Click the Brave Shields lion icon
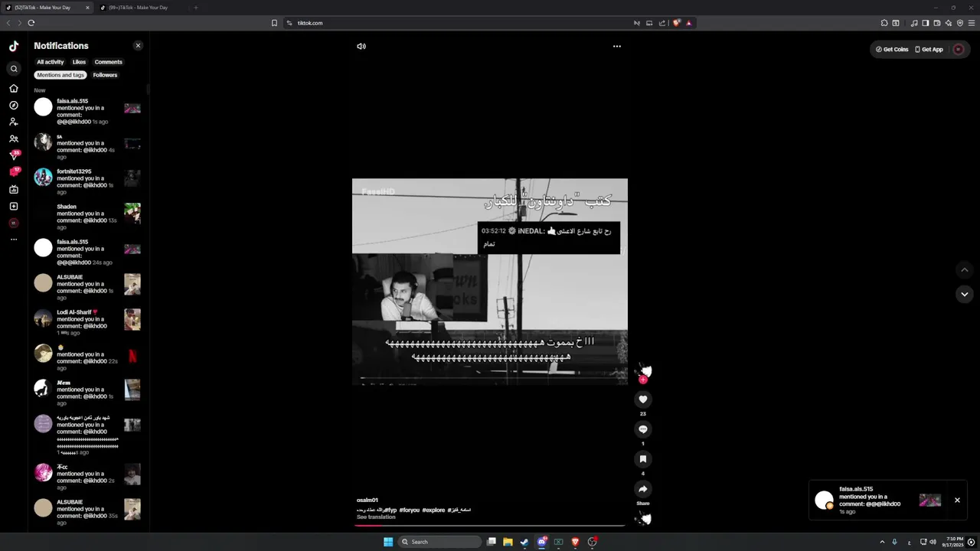The image size is (980, 551). pyautogui.click(x=676, y=23)
